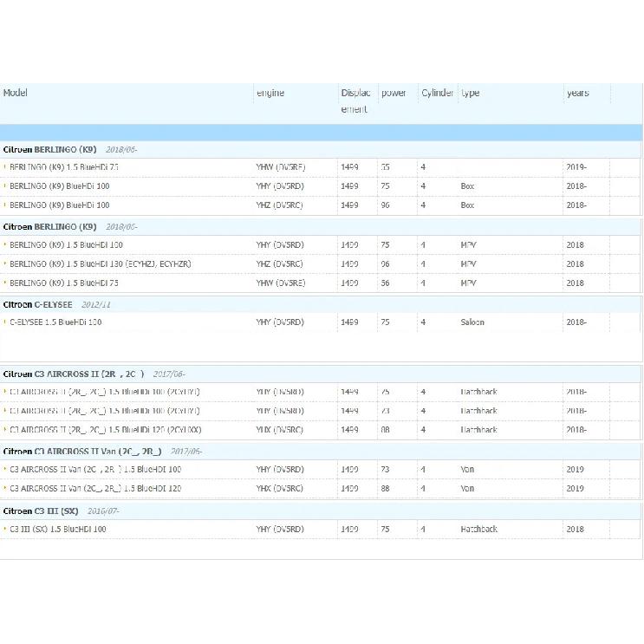644x644 pixels.
Task: Click the first Citroen BERLINGO (K9) group header
Action: (321, 149)
